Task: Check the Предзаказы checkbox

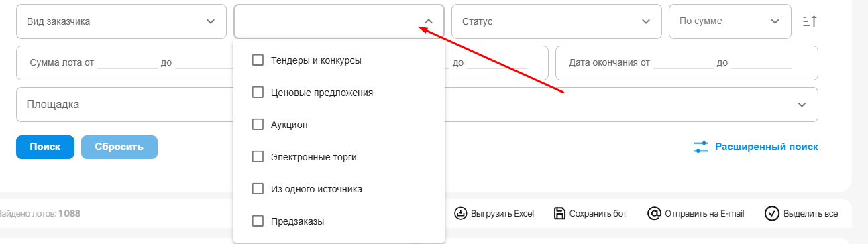Action: [x=258, y=221]
